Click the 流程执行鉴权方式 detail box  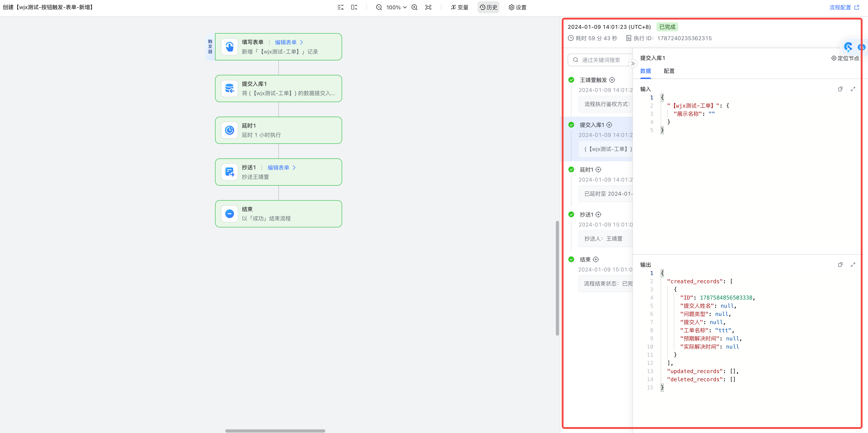click(606, 104)
